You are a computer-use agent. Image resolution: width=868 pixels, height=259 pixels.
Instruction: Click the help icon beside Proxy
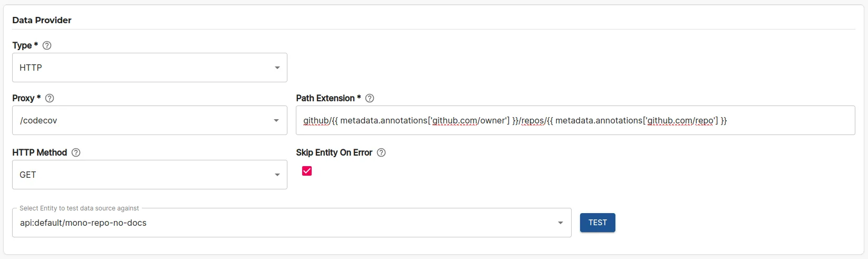pos(50,98)
